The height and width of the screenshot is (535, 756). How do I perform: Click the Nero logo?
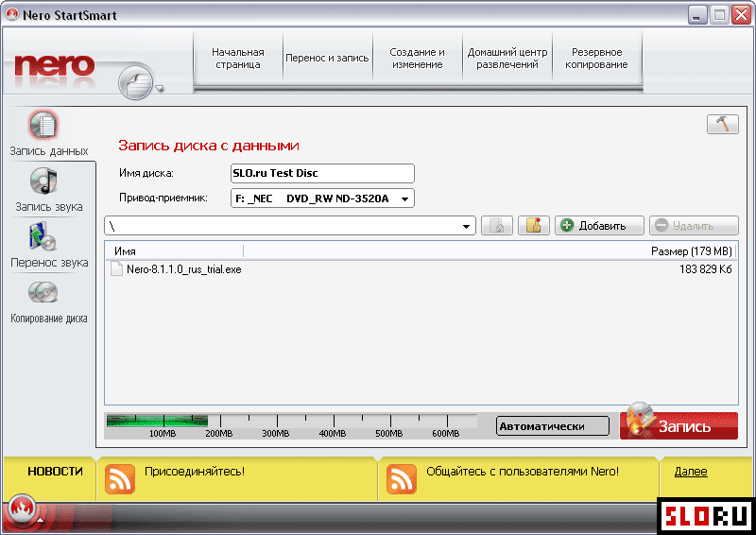click(54, 66)
